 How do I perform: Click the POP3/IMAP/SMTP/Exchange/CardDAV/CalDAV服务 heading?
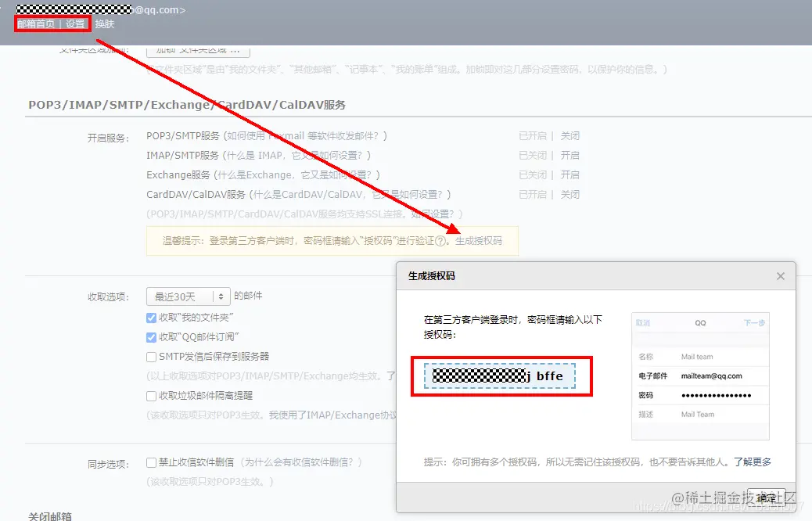[187, 105]
